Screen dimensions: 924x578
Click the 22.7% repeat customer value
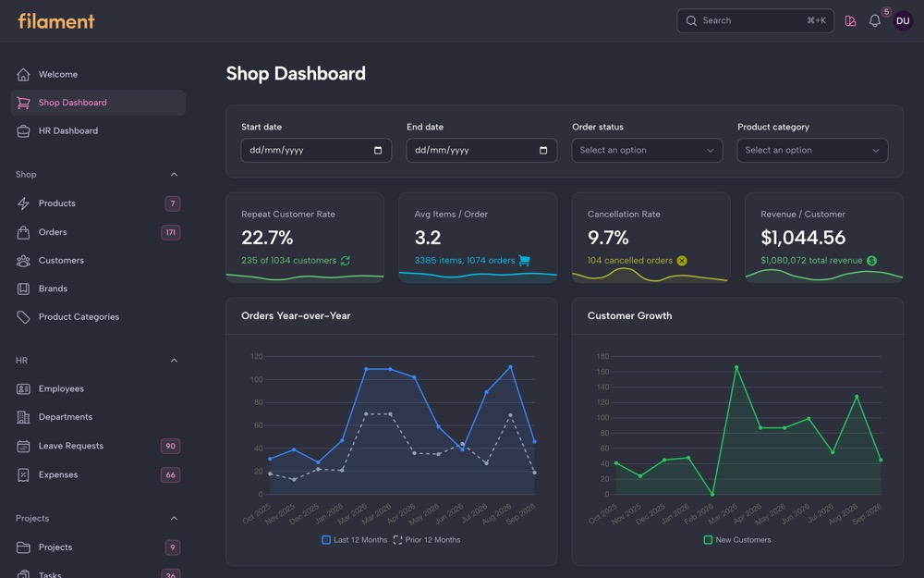coord(267,238)
